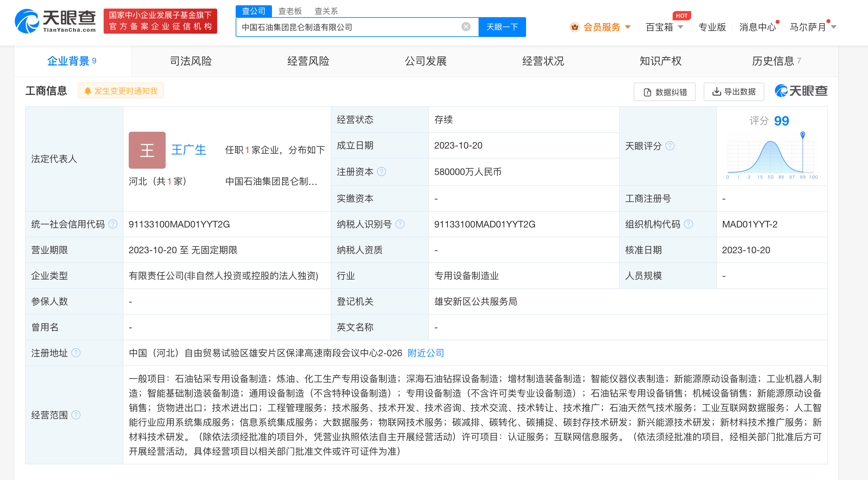Click the help icon next to 组织机构代码

tap(688, 224)
